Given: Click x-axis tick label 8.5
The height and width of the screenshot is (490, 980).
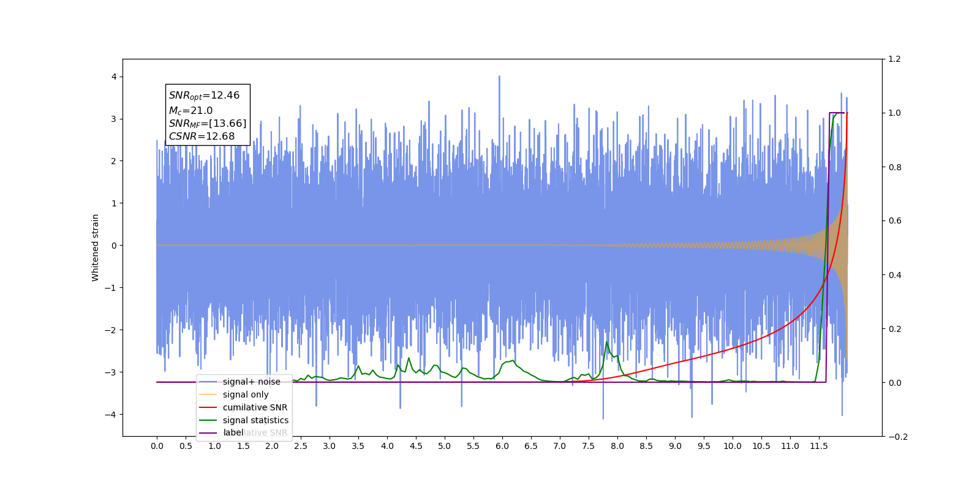Looking at the screenshot, I should pos(646,446).
